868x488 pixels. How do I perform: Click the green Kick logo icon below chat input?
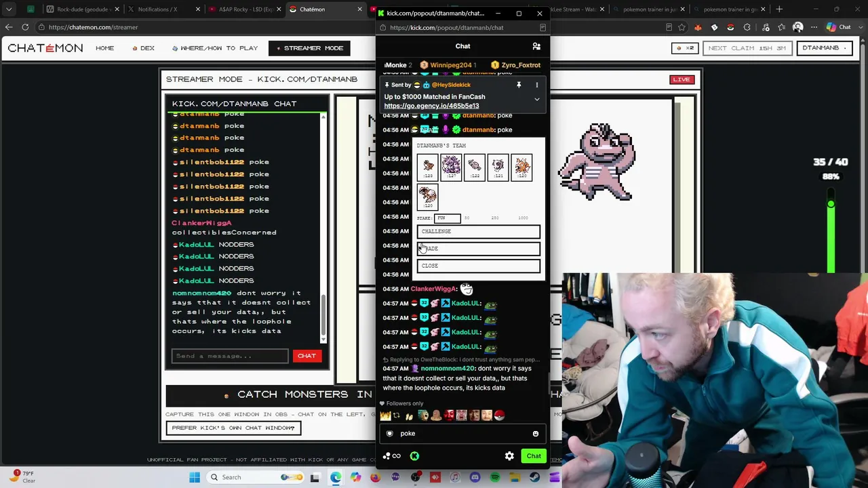pos(414,456)
